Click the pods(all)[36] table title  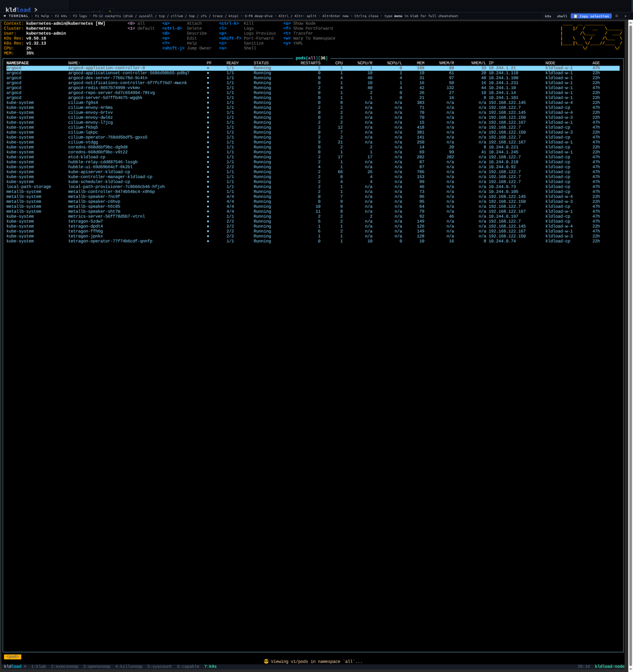[x=312, y=58]
